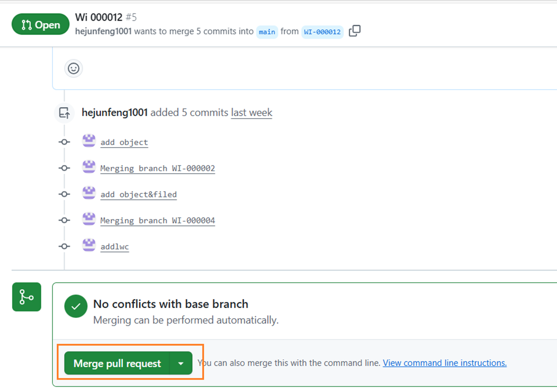
Task: Click the commits pushed timeline icon
Action: click(65, 112)
